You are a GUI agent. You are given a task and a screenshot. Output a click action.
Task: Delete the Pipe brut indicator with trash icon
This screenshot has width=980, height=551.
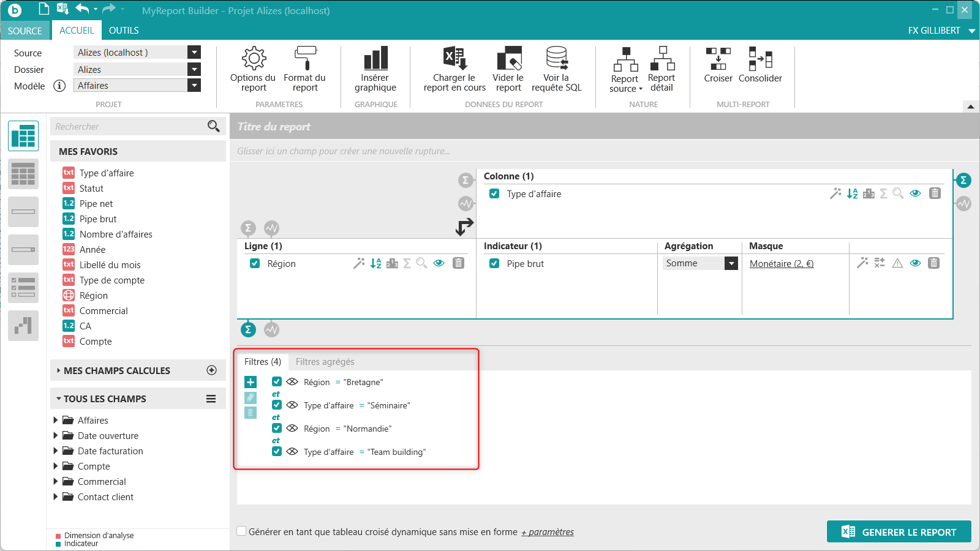click(x=933, y=263)
